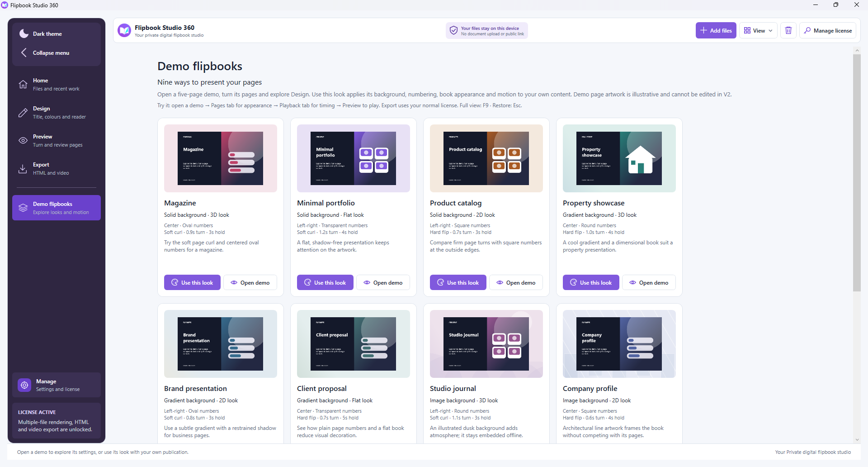Open the Demo flipbooks sidebar section
The height and width of the screenshot is (467, 868).
57,208
